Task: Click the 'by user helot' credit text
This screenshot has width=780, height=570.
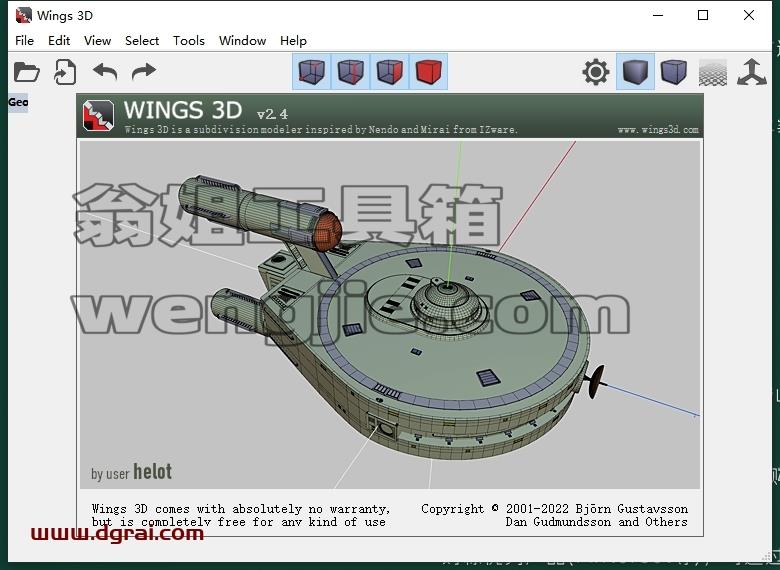Action: [131, 472]
